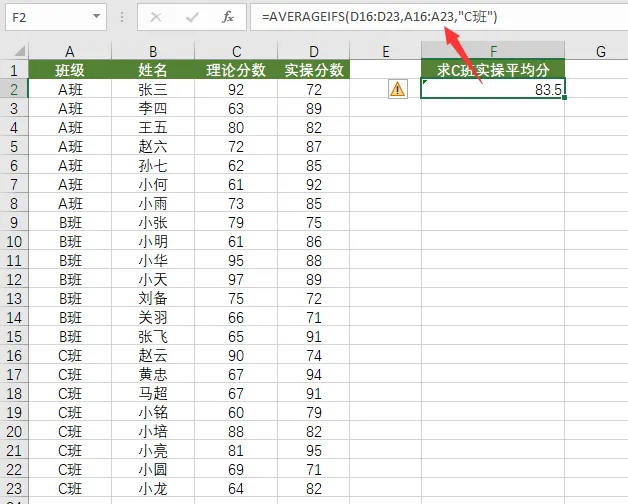Click the Cancel X icon in formula bar
Viewport: 628px width, 504px height.
tap(156, 17)
